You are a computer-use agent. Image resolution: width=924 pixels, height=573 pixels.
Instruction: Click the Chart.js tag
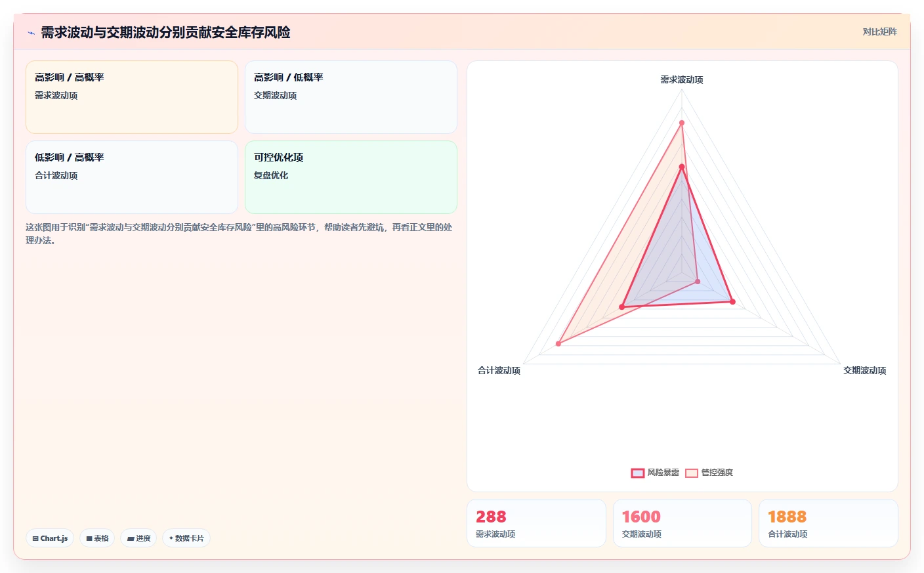tap(50, 538)
